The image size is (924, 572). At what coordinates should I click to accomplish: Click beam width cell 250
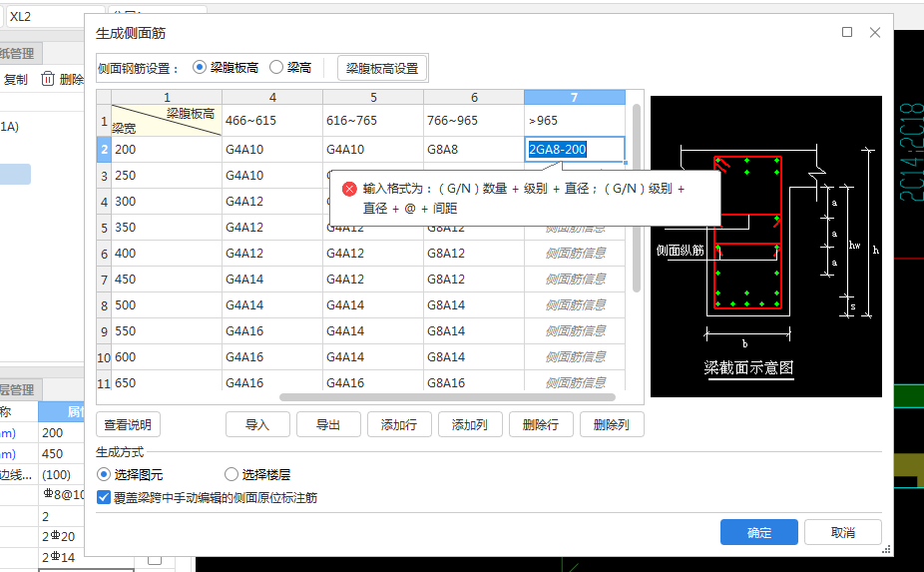[167, 175]
